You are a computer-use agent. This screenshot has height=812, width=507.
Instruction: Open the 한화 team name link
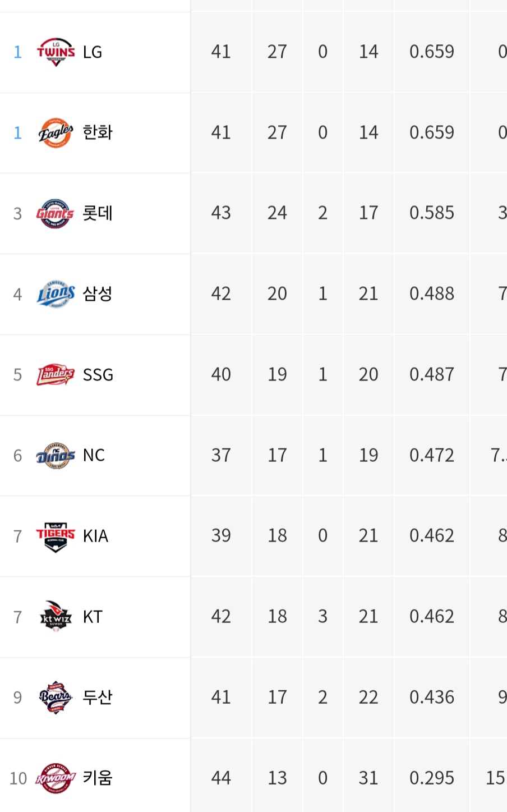[98, 132]
